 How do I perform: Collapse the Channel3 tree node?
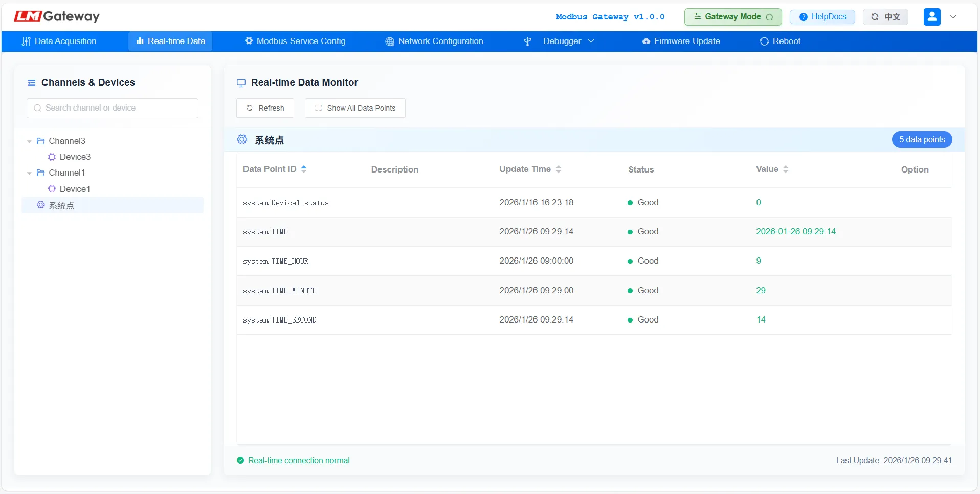[x=29, y=141]
